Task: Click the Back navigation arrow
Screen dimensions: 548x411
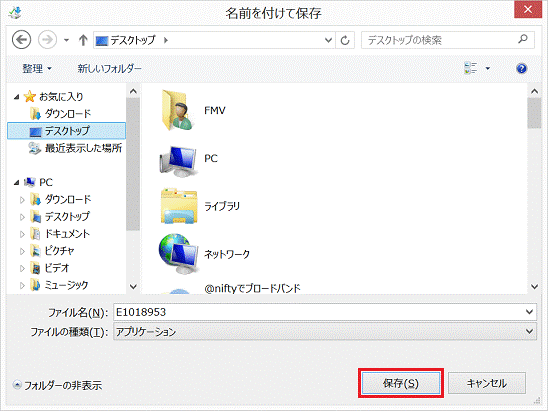Action: 21,40
